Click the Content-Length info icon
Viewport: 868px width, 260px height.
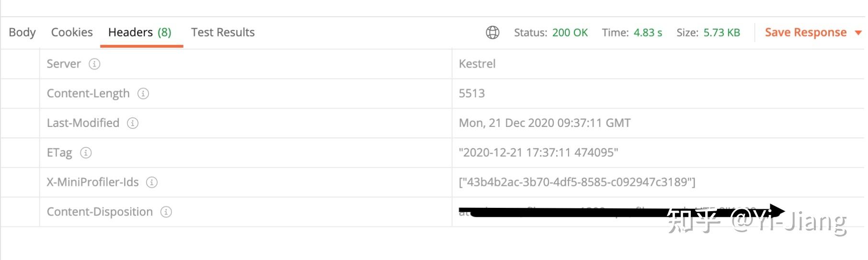143,93
